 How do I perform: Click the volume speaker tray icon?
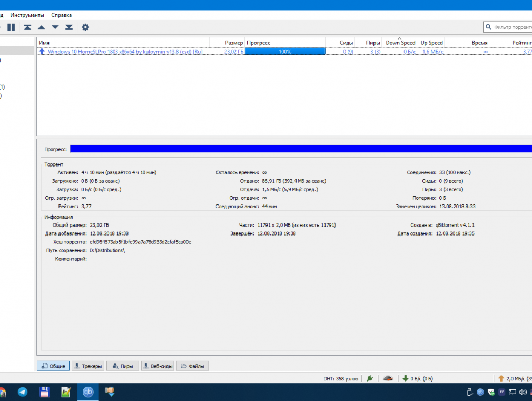[x=523, y=392]
